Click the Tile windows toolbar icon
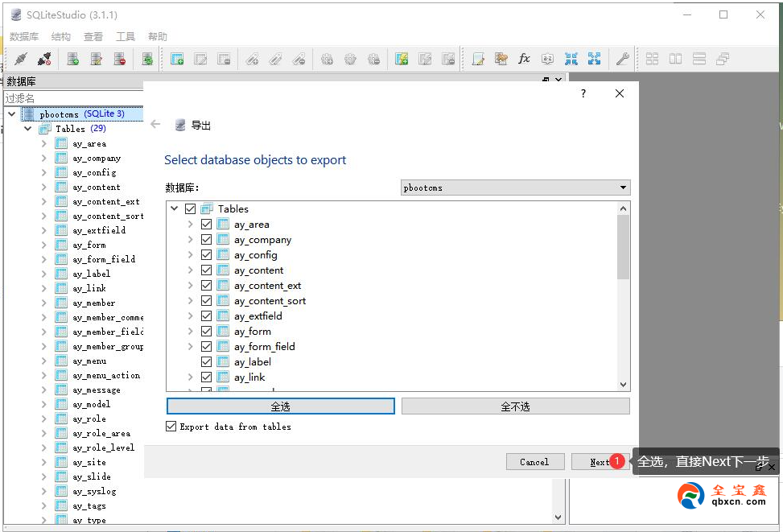Image resolution: width=783 pixels, height=532 pixels. (652, 59)
